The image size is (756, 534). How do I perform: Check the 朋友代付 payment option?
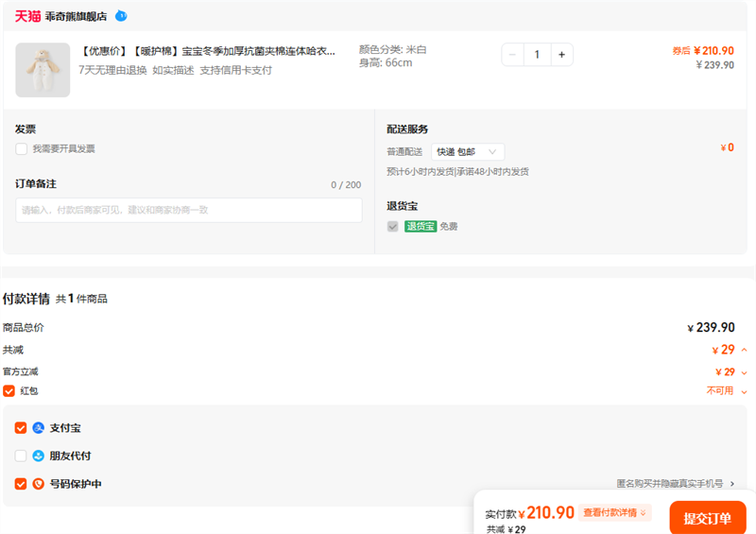pyautogui.click(x=21, y=456)
